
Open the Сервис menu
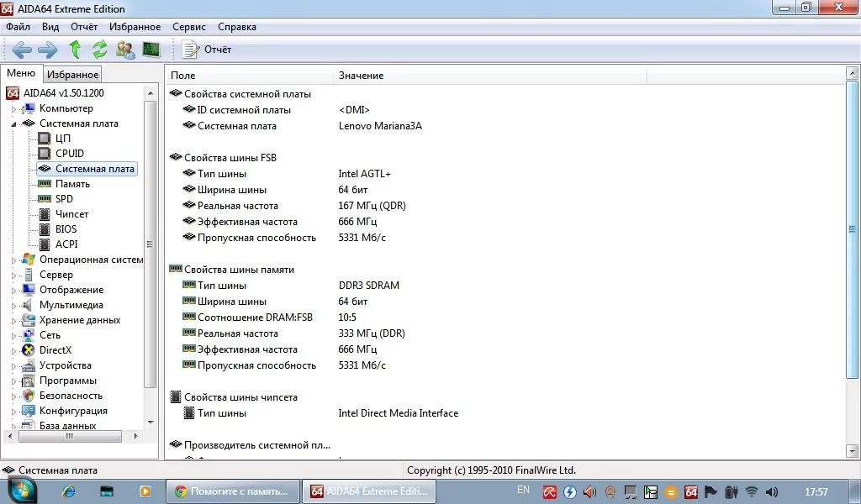click(x=189, y=27)
